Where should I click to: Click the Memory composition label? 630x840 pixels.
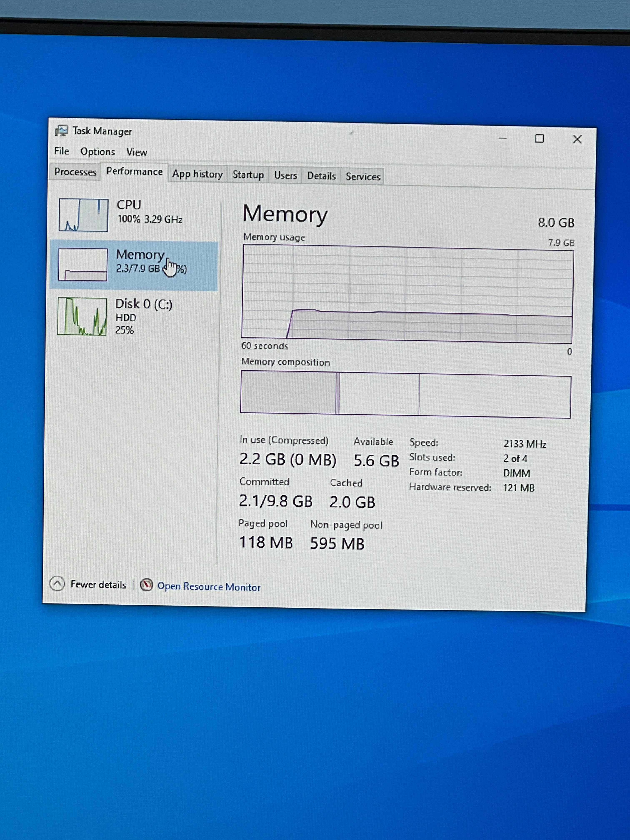coord(286,362)
